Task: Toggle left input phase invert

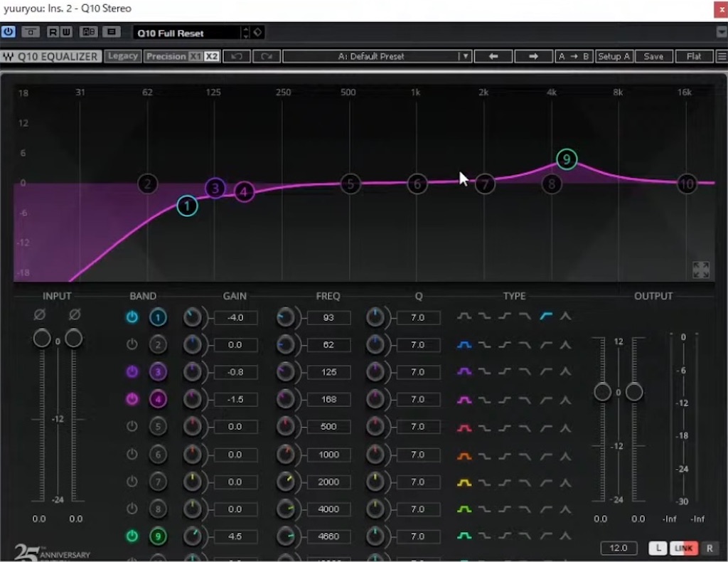Action: click(40, 314)
